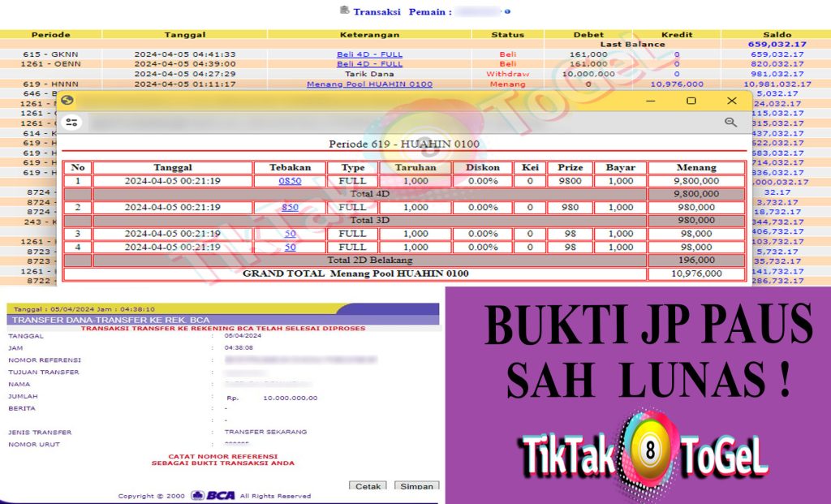Click the zoom magnifier icon in popup address bar
Screen dimensions: 831x504
[x=730, y=123]
